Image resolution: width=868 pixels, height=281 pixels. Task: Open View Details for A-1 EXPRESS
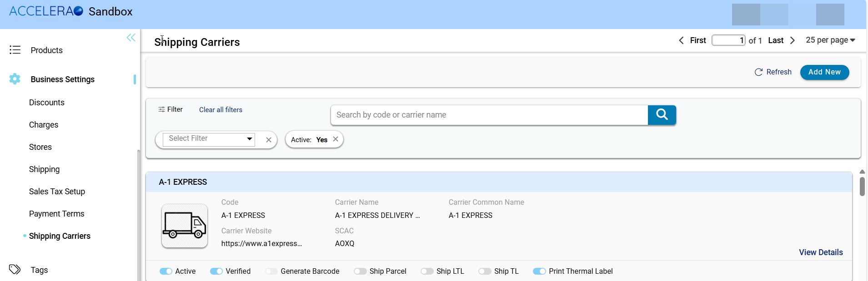(x=821, y=252)
